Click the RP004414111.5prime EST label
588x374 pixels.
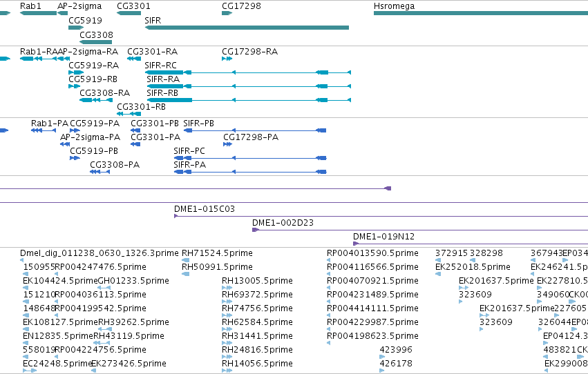(372, 309)
